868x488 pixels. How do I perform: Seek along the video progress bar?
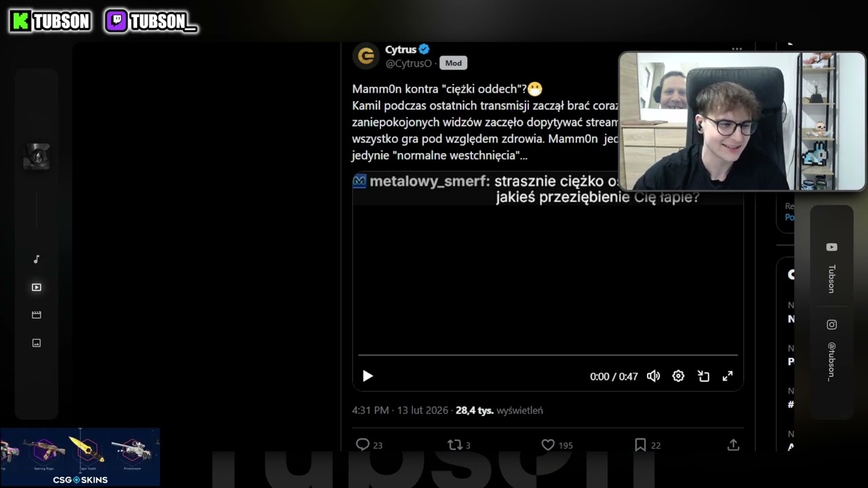tap(548, 355)
